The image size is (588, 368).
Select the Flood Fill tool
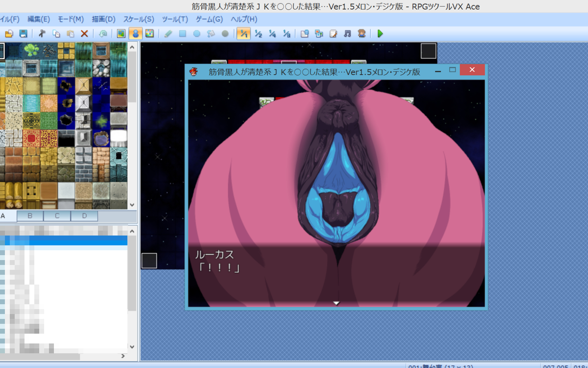point(211,34)
